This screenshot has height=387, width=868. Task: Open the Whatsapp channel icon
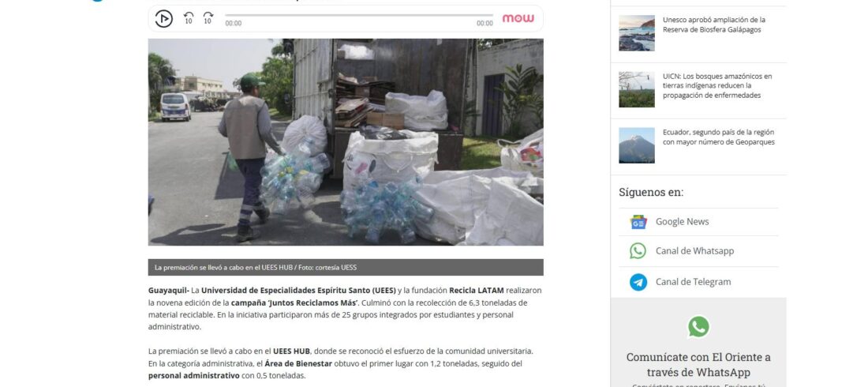click(x=638, y=250)
